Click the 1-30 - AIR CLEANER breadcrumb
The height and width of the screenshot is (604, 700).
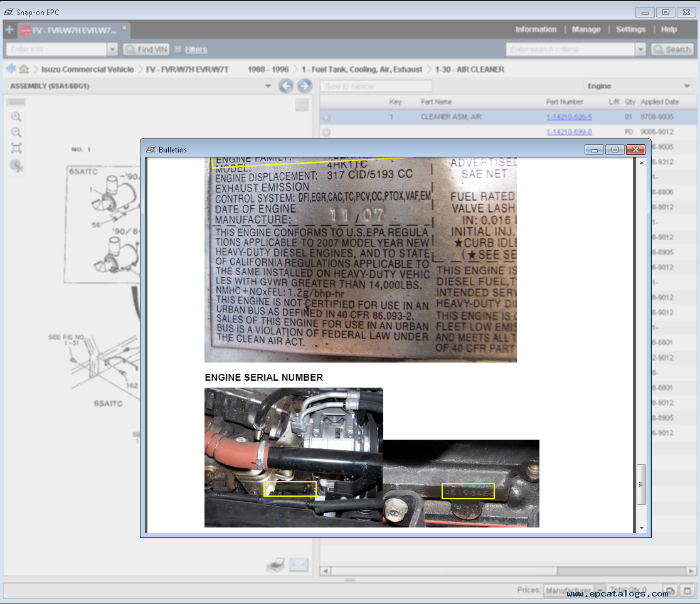coord(470,69)
